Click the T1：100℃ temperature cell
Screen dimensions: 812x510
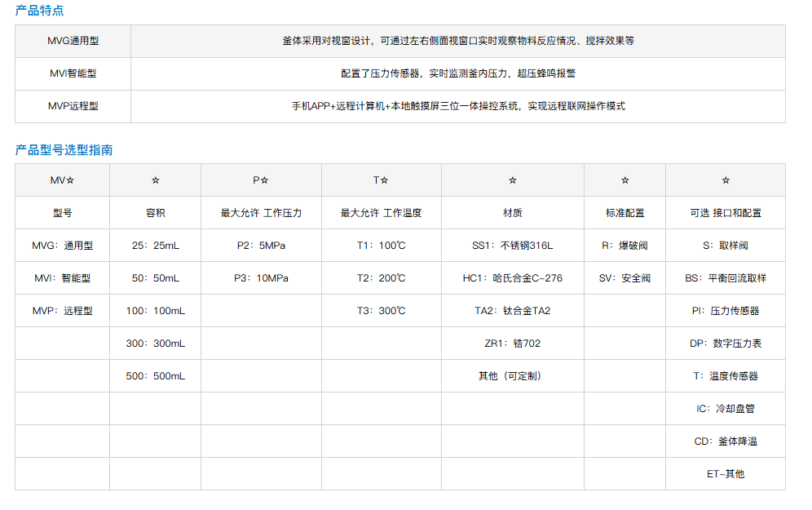pos(382,246)
